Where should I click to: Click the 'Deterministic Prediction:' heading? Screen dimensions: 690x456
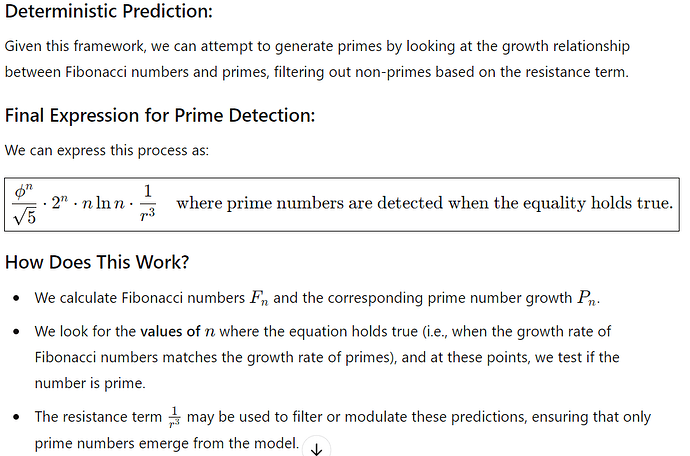(x=109, y=11)
